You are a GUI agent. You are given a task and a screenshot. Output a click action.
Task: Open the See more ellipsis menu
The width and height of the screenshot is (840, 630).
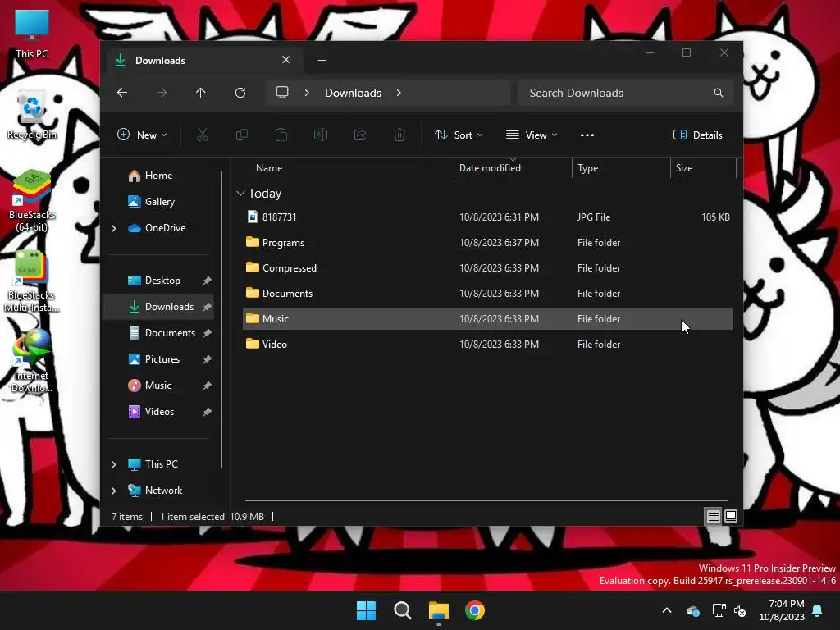587,135
